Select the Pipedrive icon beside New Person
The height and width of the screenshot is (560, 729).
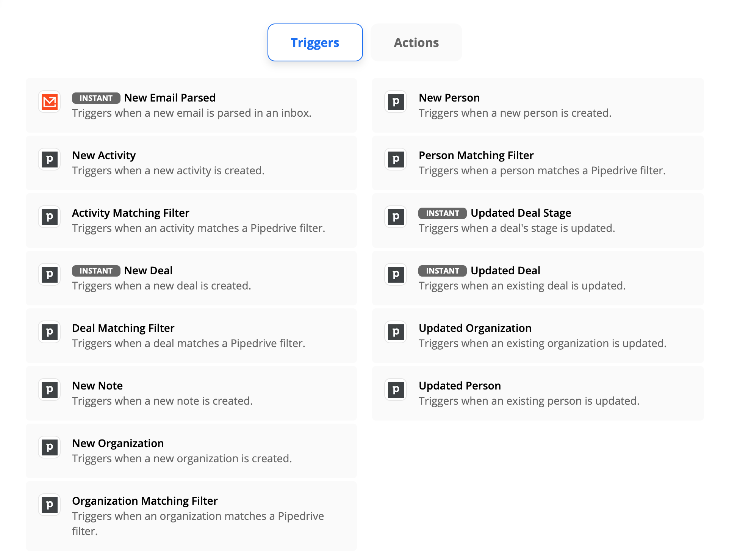pos(395,102)
